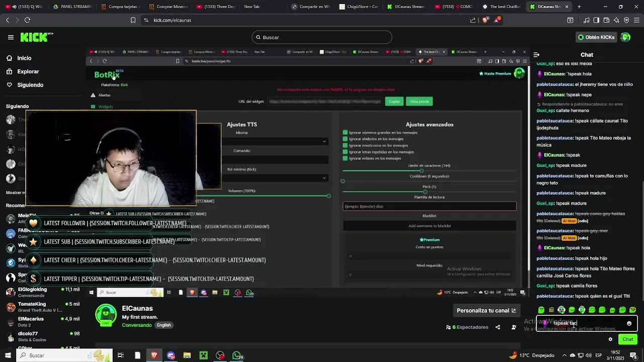Open the Conversando category link

[x=137, y=325]
